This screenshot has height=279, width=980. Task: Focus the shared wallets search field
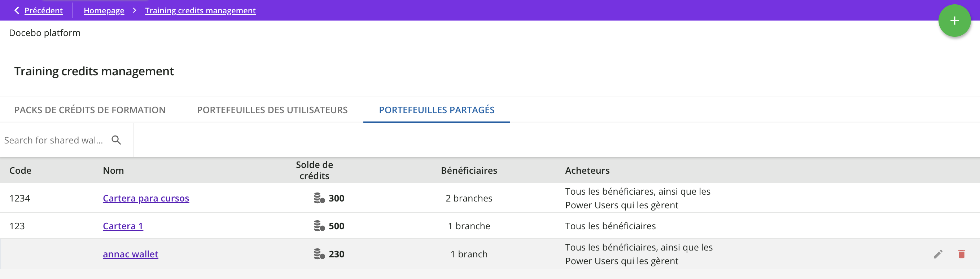coord(54,140)
